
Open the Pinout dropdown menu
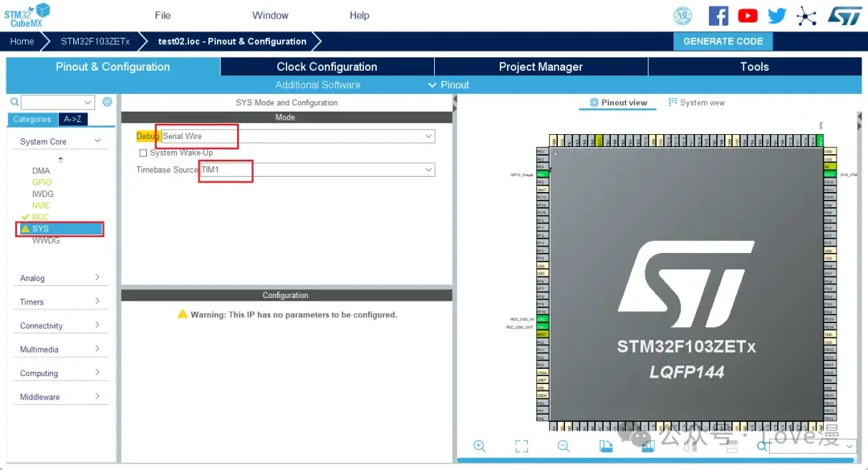click(448, 84)
